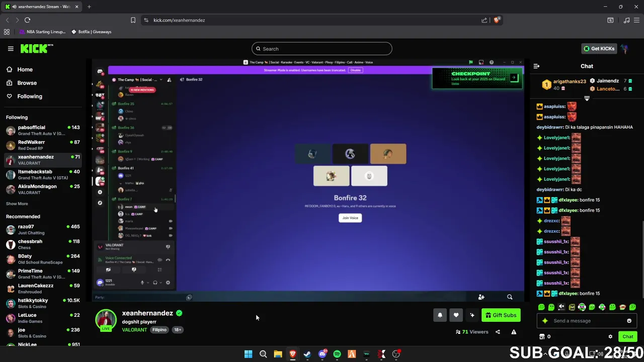Collapse the chat panel with arrow icon

click(536, 66)
